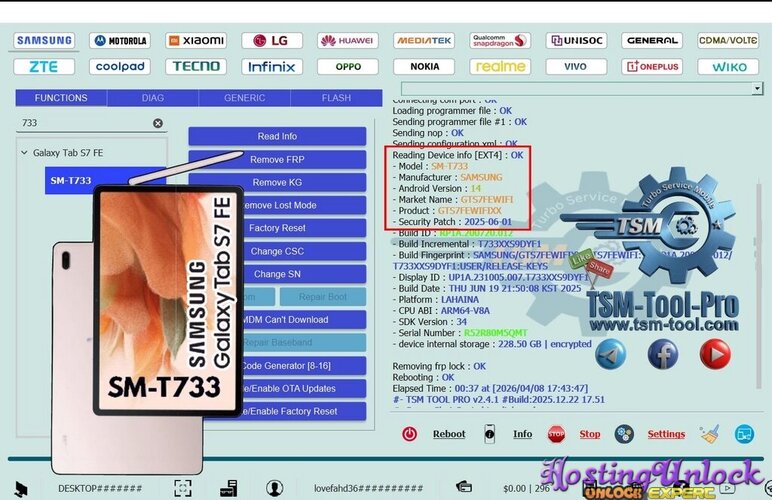Select the LG brand button
Screen dimensions: 772x500
(x=272, y=40)
